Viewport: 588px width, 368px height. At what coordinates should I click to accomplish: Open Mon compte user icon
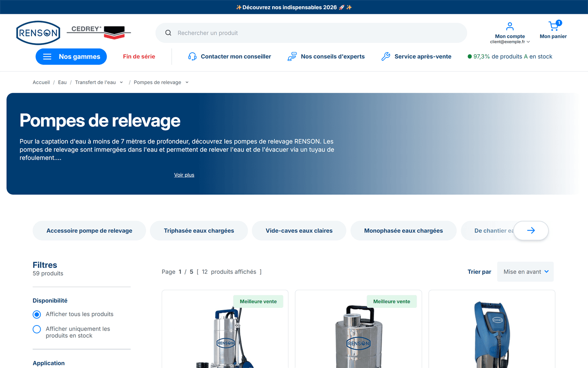(510, 26)
